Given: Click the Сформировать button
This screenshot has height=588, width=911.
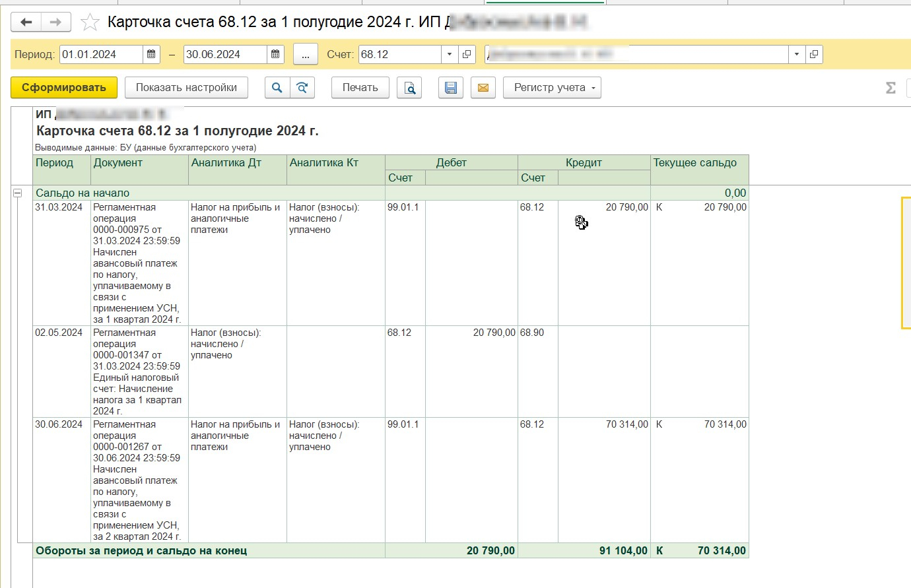Looking at the screenshot, I should tap(64, 88).
